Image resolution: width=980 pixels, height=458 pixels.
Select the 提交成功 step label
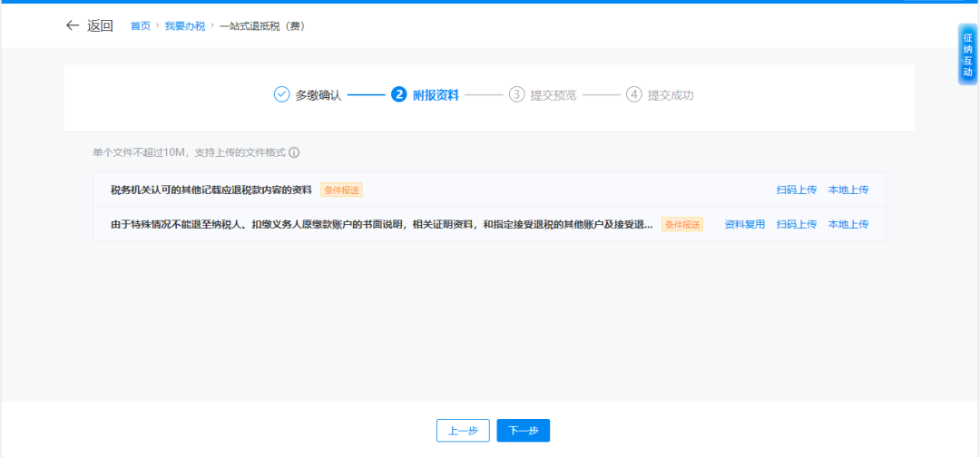pyautogui.click(x=671, y=95)
